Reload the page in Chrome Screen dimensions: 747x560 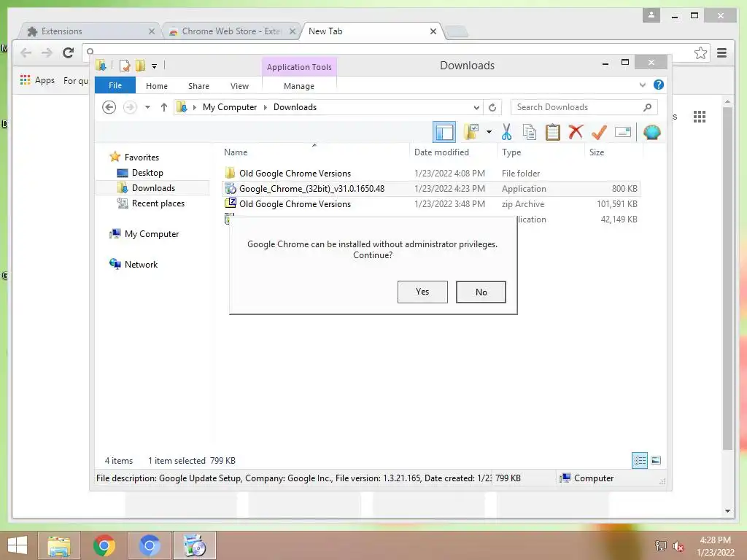point(68,52)
